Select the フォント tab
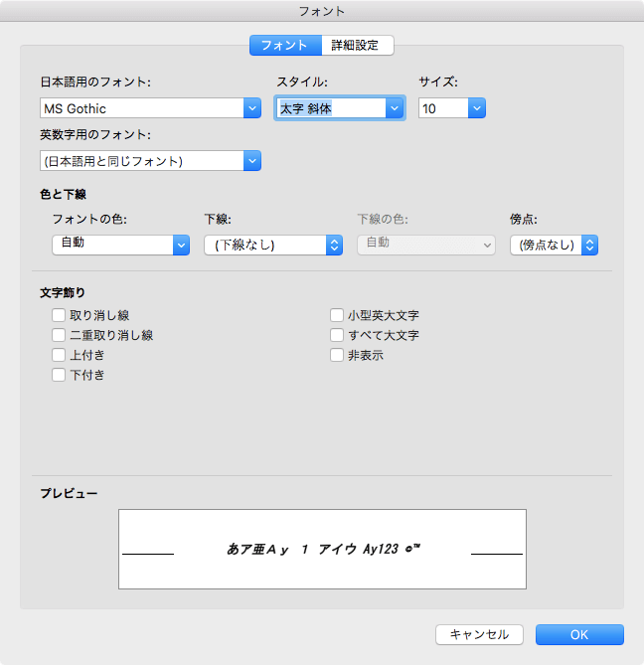Image resolution: width=644 pixels, height=665 pixels. click(x=285, y=45)
